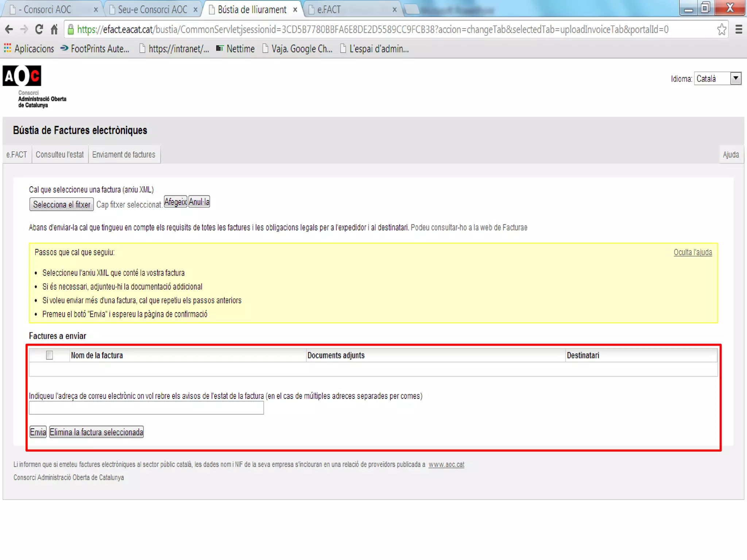Reload the page with refresh icon
This screenshot has width=747, height=560.
pos(39,30)
